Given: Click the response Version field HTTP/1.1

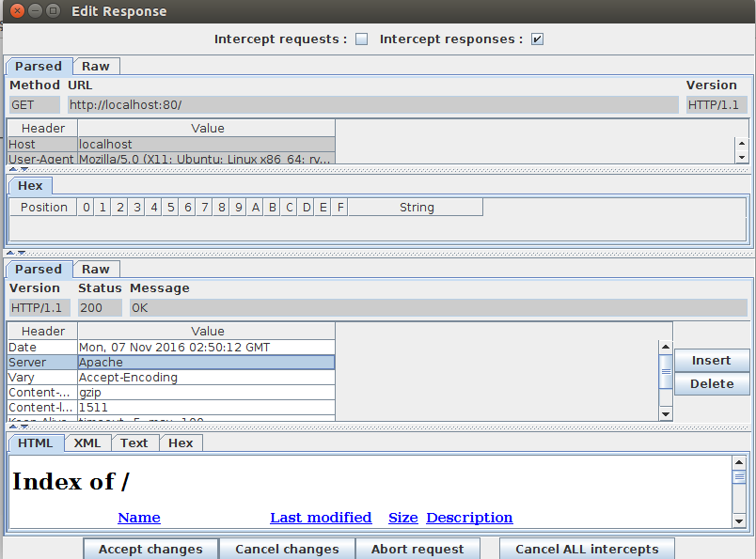Looking at the screenshot, I should (x=40, y=307).
